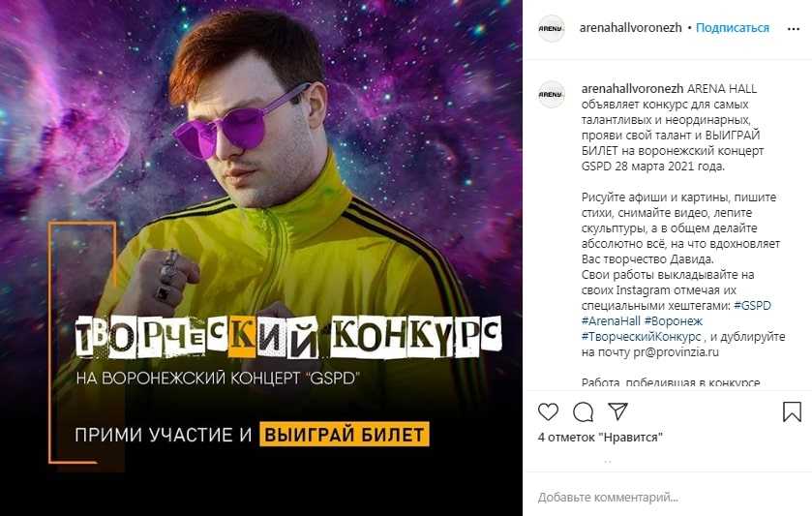Open comments via speech bubble icon
Image resolution: width=812 pixels, height=516 pixels.
tap(583, 411)
